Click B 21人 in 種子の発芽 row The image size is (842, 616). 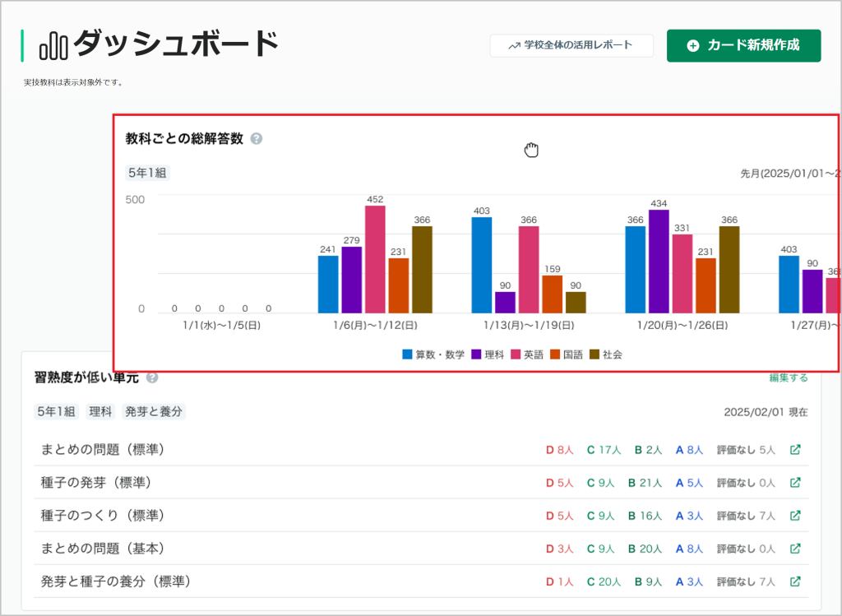645,483
